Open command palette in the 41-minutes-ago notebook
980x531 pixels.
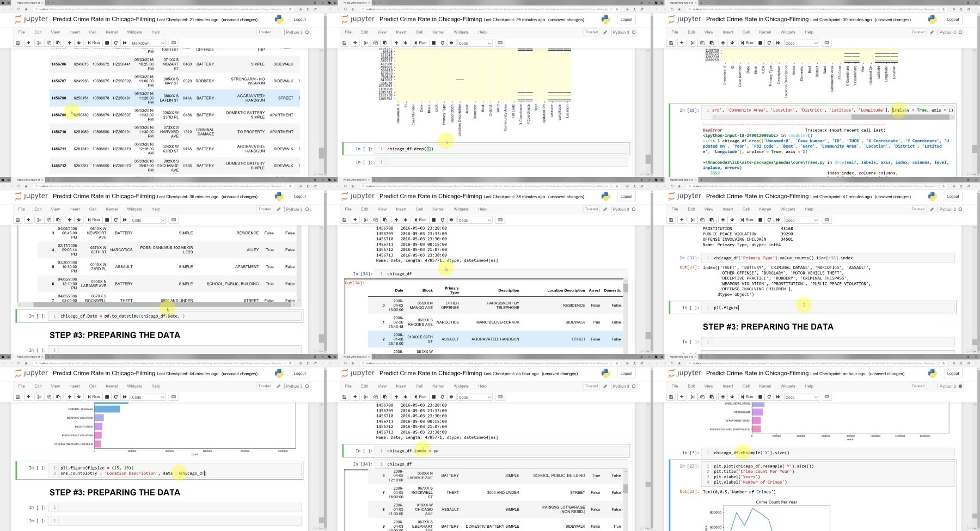click(827, 219)
